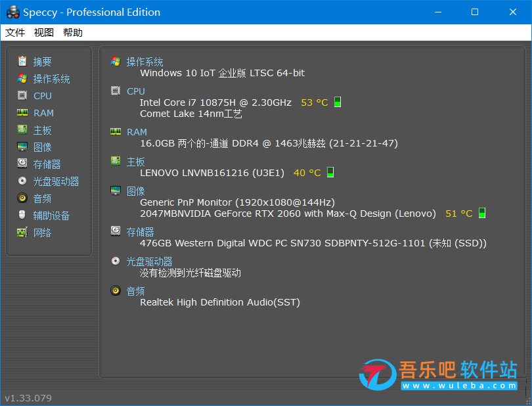Open the 文件 menu

15,33
